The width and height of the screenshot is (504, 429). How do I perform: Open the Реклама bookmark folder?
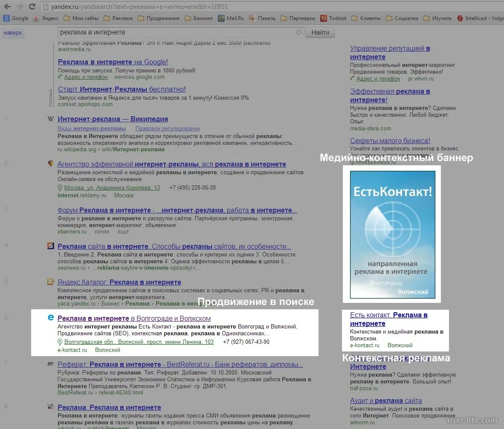(x=118, y=18)
